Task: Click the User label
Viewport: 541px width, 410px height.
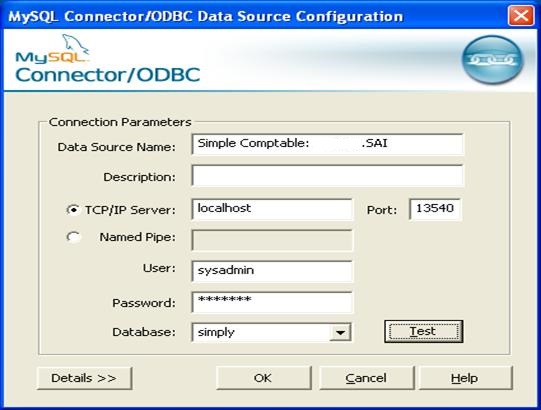Action: [x=159, y=268]
